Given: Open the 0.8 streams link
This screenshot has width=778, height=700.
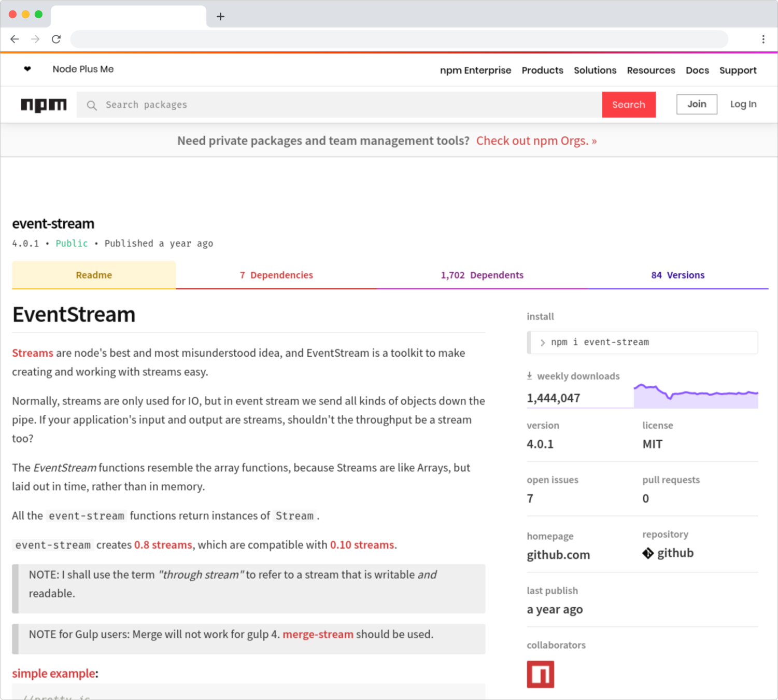Looking at the screenshot, I should pos(163,545).
